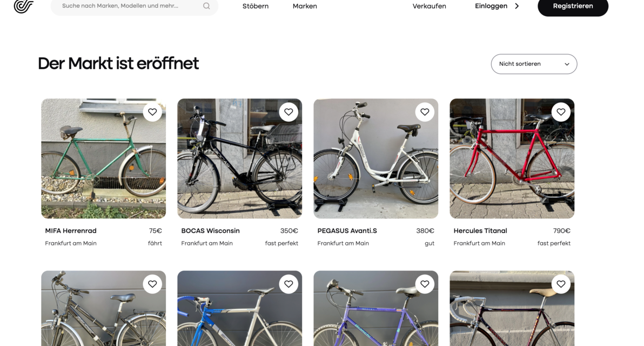Like the grey bike in second row

click(x=152, y=284)
